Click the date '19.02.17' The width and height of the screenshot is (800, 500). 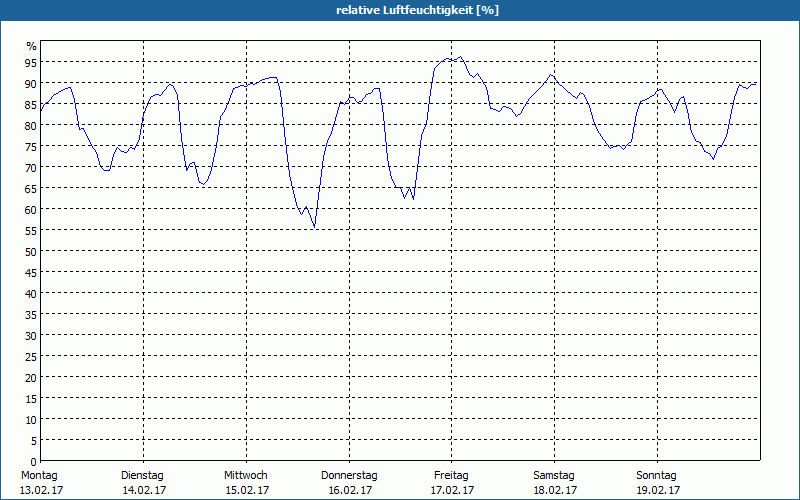(x=658, y=490)
